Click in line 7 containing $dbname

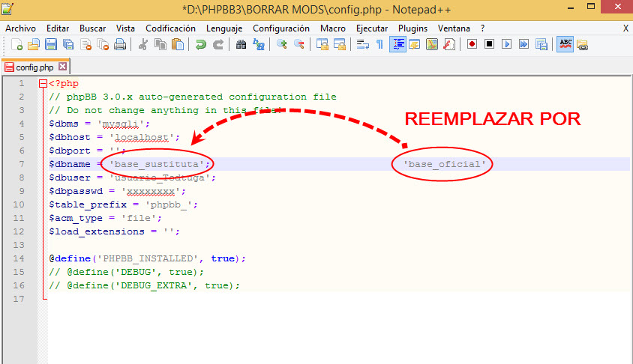point(300,164)
